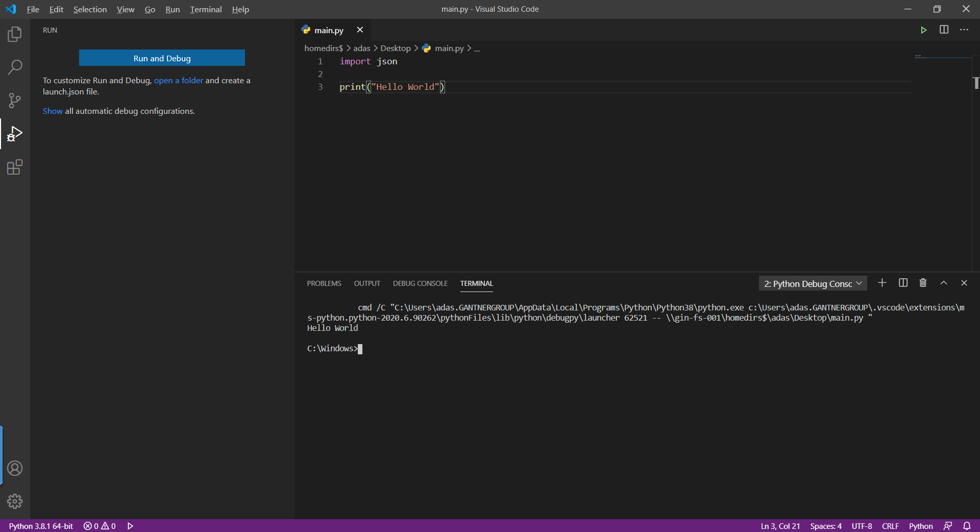Screen dimensions: 980x532
Task: Split the editor to the right
Action: [x=944, y=30]
